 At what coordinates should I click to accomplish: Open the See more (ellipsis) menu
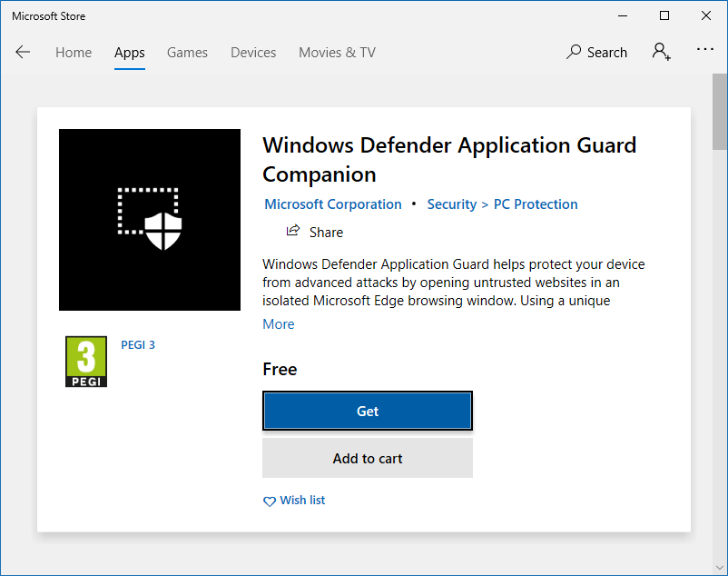coord(705,52)
